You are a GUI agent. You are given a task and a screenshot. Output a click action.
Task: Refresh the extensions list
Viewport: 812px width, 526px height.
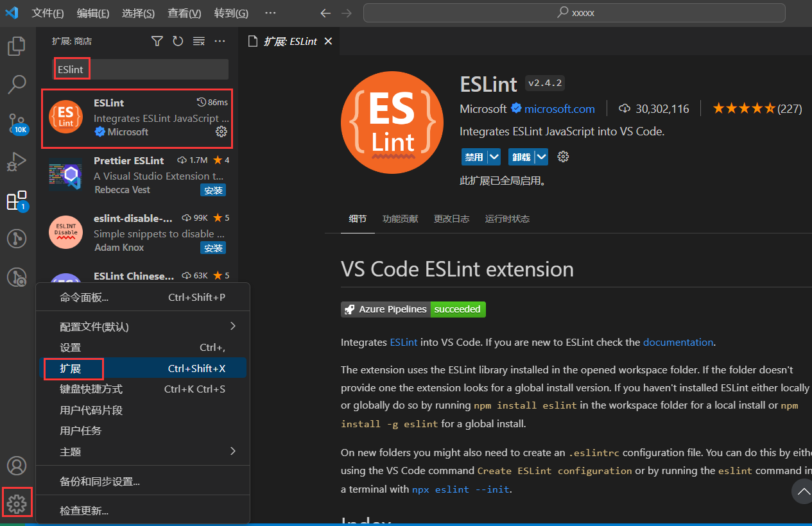click(x=178, y=40)
